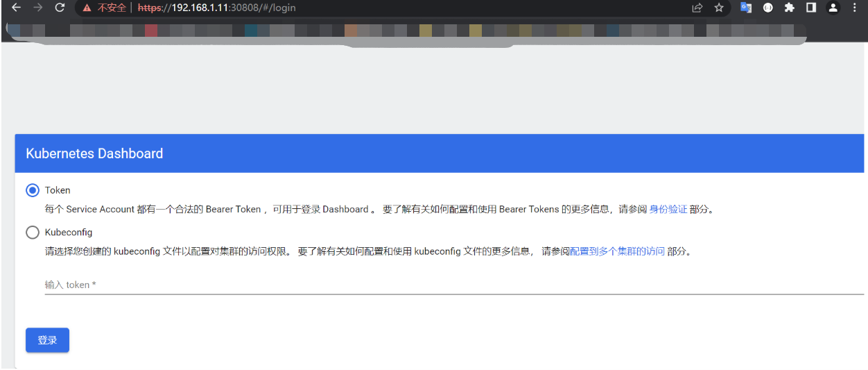Screen dimensions: 868x370
Task: Click the browser forward arrow
Action: [x=38, y=8]
